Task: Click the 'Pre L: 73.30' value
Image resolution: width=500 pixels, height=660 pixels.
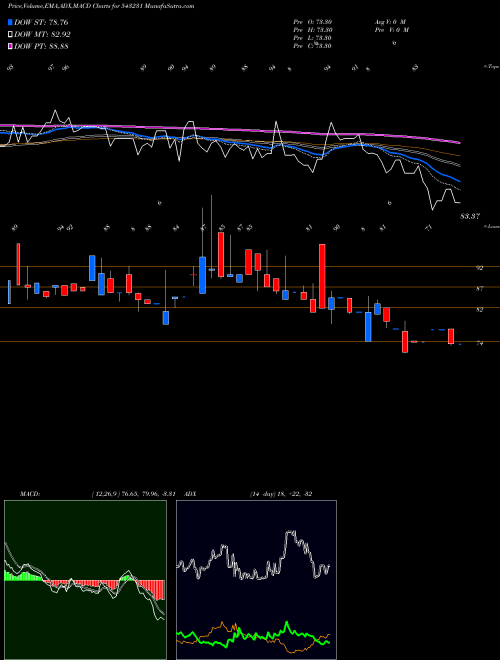Action: (313, 38)
